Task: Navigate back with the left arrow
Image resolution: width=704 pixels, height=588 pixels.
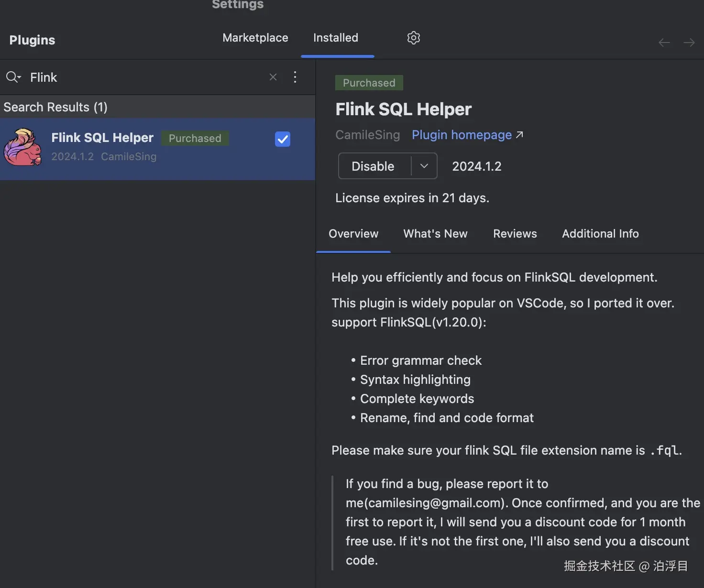Action: click(664, 43)
